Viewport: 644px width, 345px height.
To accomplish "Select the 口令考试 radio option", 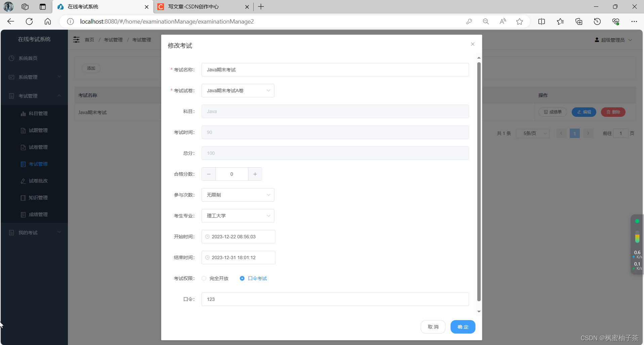I will (x=242, y=278).
